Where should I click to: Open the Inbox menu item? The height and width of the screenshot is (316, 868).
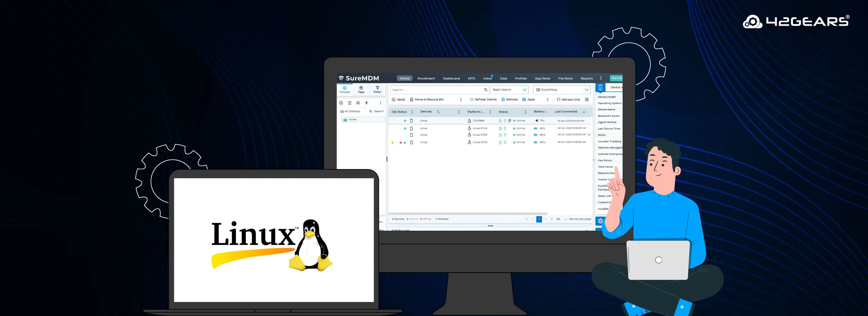(x=488, y=78)
